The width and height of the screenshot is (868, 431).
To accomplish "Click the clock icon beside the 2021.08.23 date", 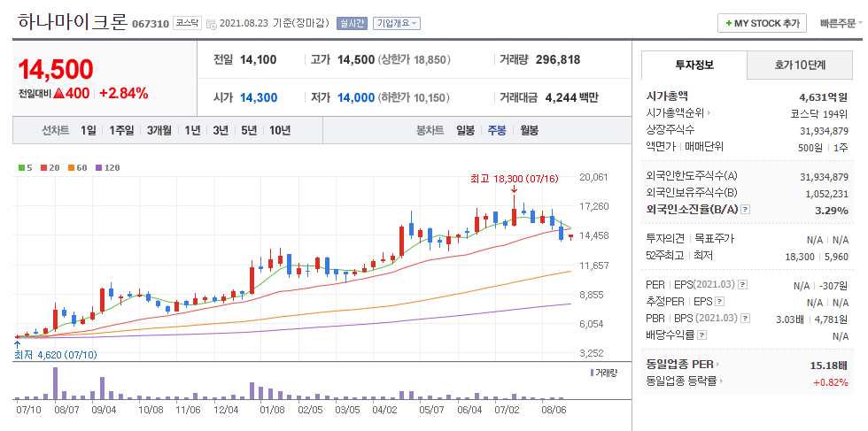I will tap(212, 24).
